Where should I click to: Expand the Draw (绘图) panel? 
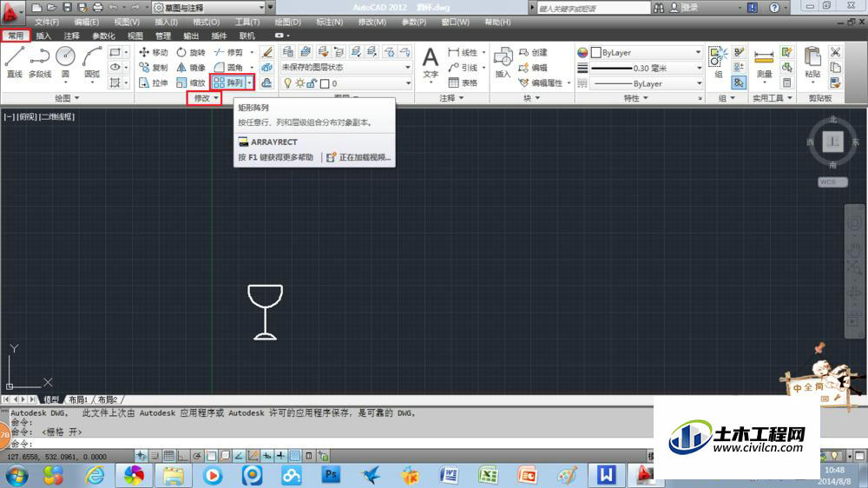tap(67, 98)
